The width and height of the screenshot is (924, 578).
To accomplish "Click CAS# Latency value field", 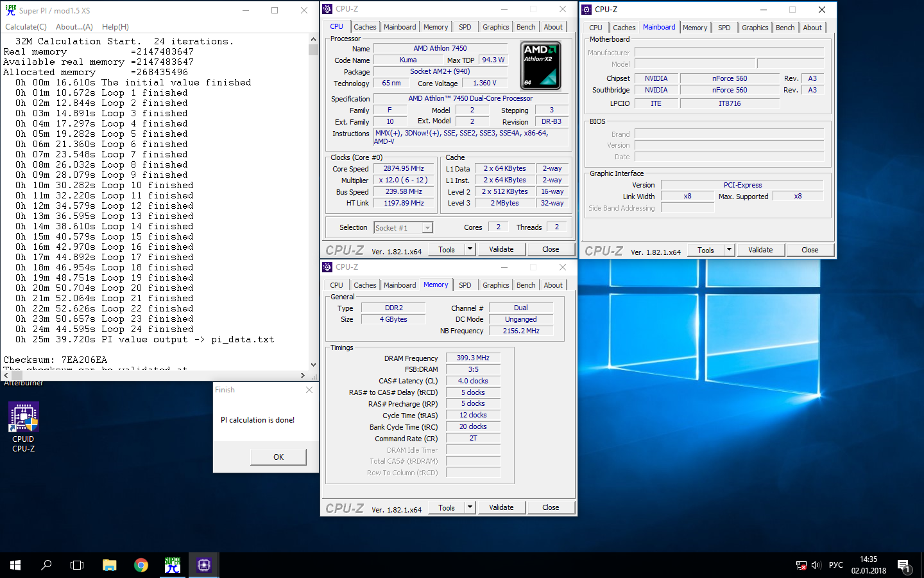I will 473,381.
